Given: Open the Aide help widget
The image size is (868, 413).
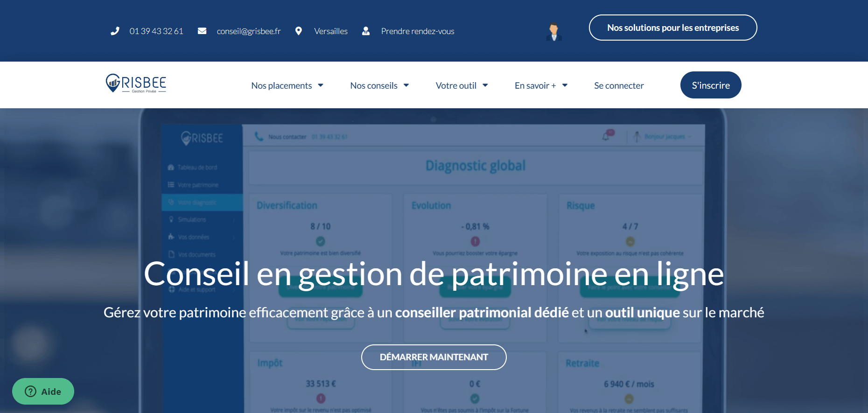Looking at the screenshot, I should (43, 391).
